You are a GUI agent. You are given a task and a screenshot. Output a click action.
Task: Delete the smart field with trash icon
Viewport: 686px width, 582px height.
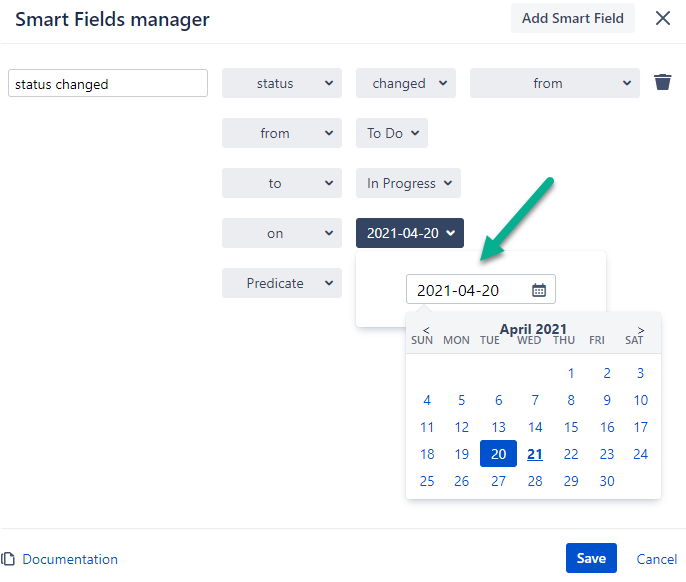662,83
